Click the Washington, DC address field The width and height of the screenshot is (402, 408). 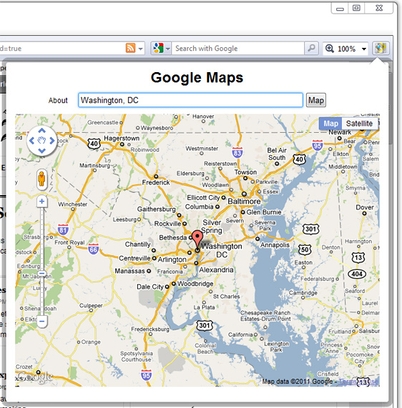[191, 100]
